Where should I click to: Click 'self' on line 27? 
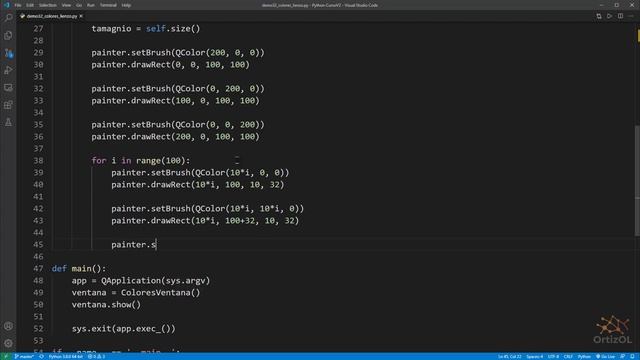pos(156,29)
